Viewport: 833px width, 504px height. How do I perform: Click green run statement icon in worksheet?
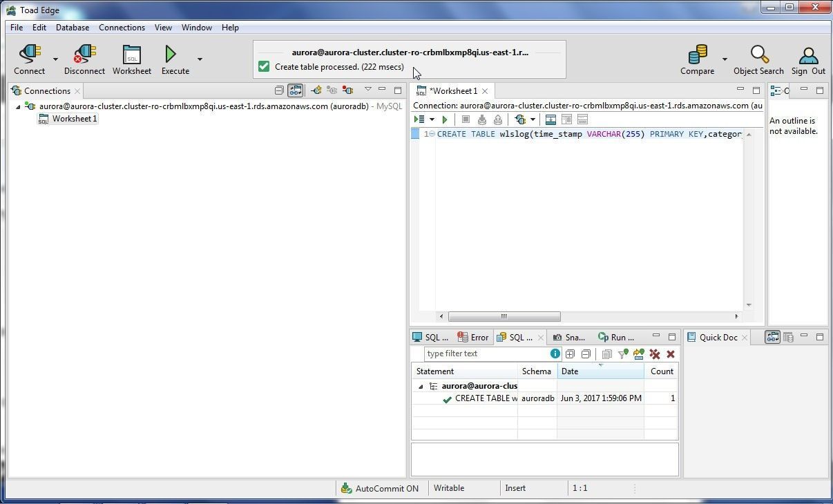tap(445, 119)
